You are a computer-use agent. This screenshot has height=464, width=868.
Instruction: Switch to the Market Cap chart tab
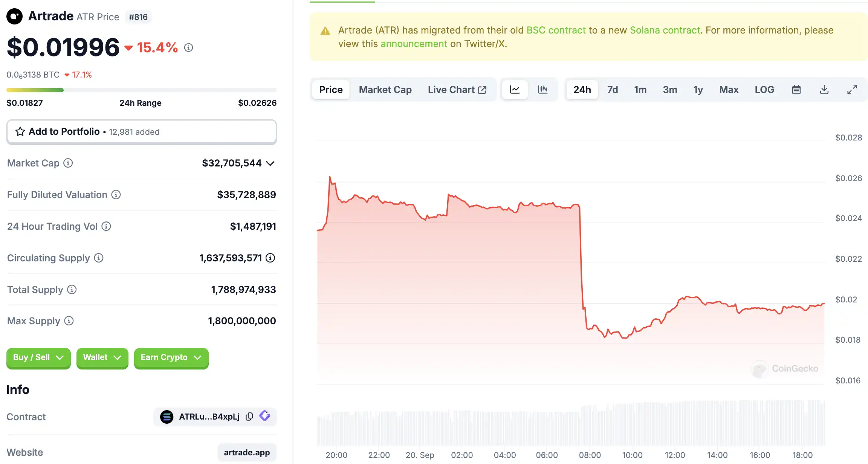pyautogui.click(x=385, y=90)
